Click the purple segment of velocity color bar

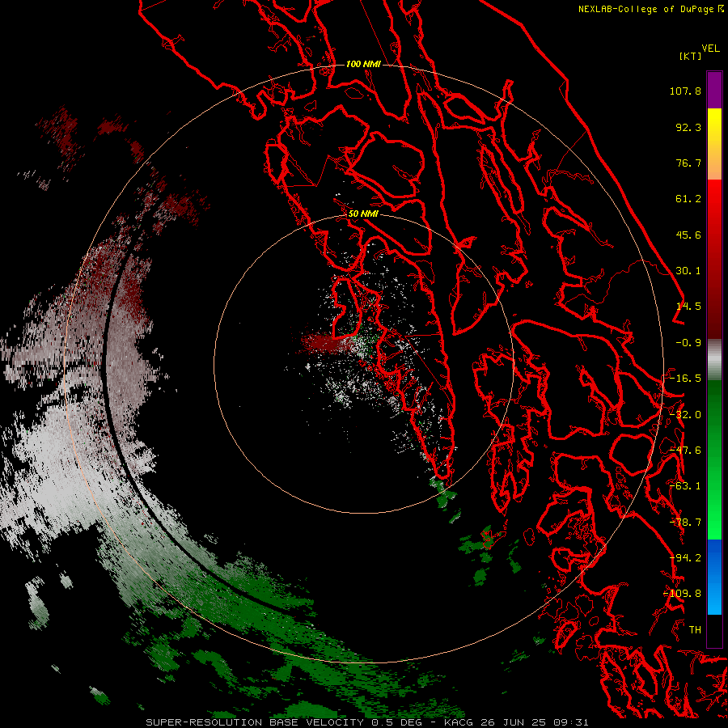(714, 90)
